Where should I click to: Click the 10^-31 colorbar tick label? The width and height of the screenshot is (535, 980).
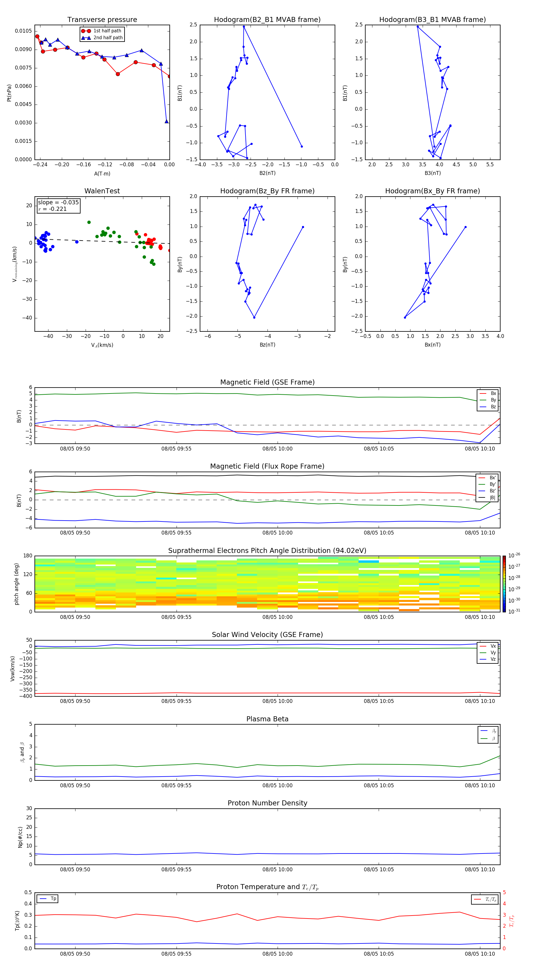tap(514, 611)
